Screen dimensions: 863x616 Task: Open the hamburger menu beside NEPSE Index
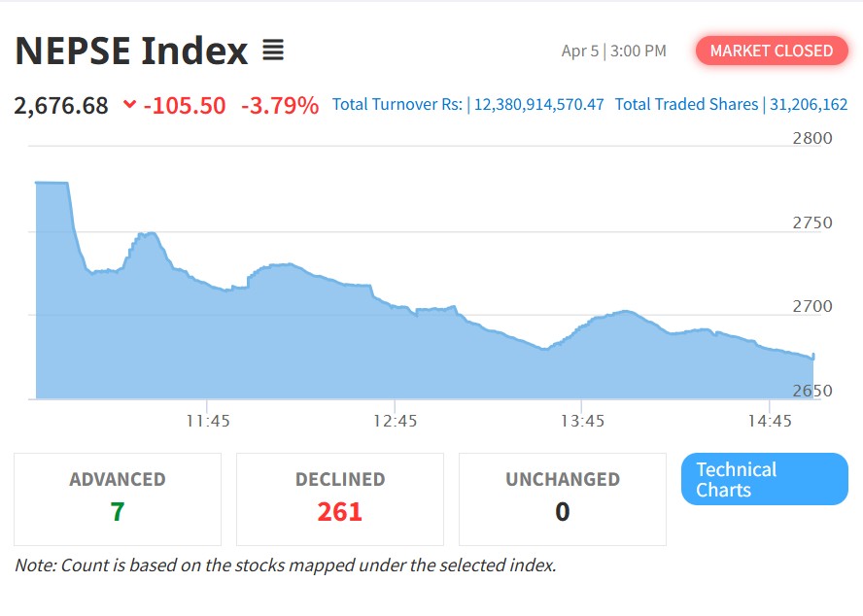point(273,51)
